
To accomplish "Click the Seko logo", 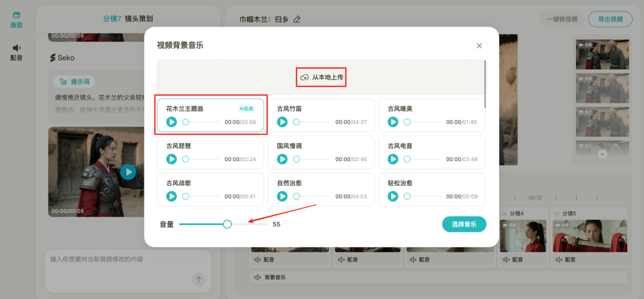I will tap(62, 58).
